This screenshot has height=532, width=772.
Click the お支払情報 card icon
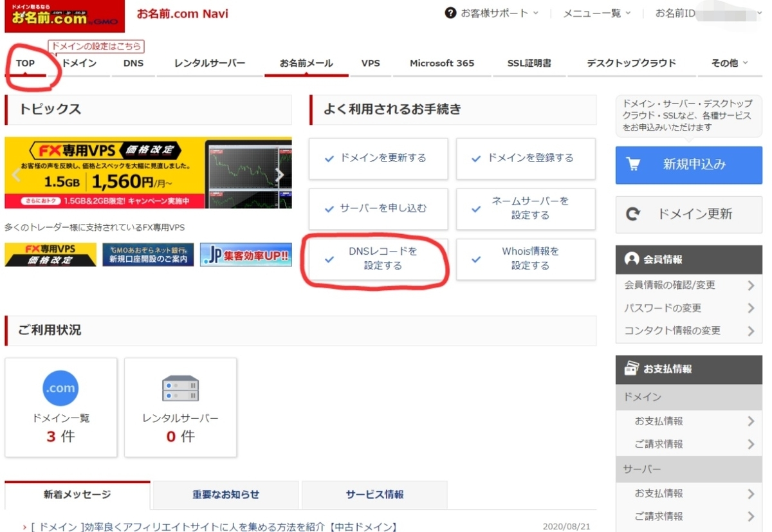pos(631,369)
